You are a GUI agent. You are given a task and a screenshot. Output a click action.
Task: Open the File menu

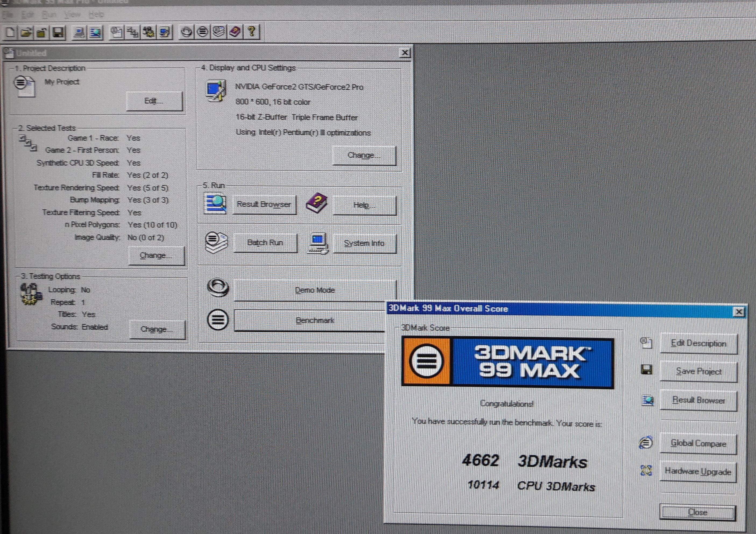tap(7, 15)
